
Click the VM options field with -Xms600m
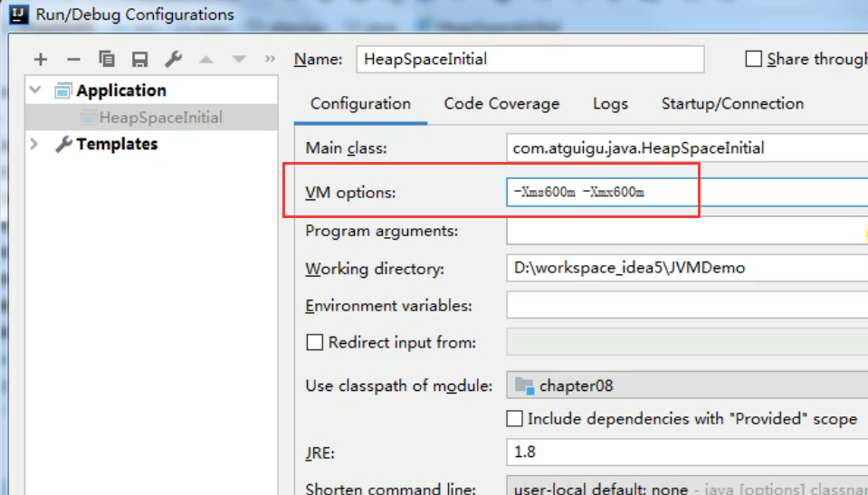(x=687, y=192)
